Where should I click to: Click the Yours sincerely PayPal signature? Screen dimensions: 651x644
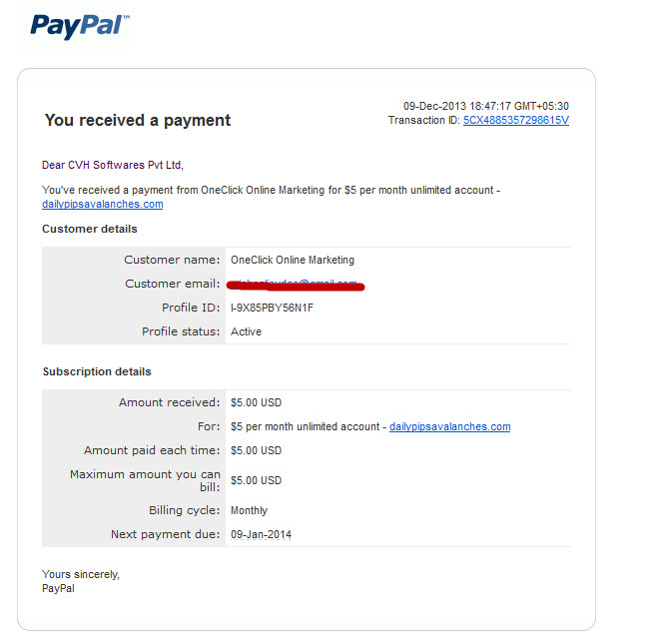click(81, 581)
